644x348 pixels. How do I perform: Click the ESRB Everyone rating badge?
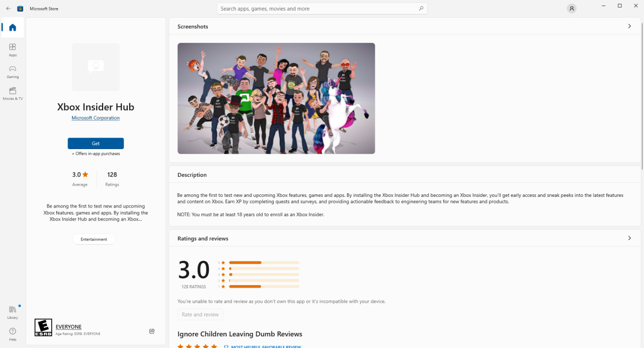43,327
